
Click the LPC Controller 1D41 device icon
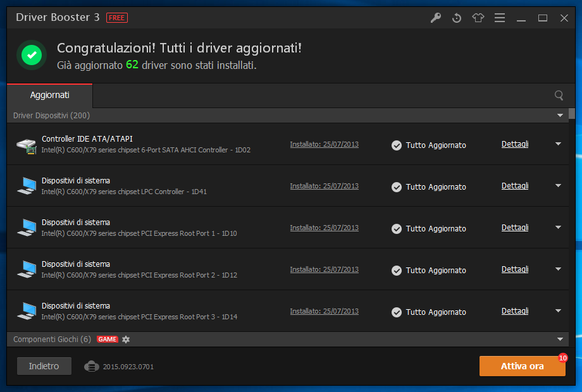27,186
